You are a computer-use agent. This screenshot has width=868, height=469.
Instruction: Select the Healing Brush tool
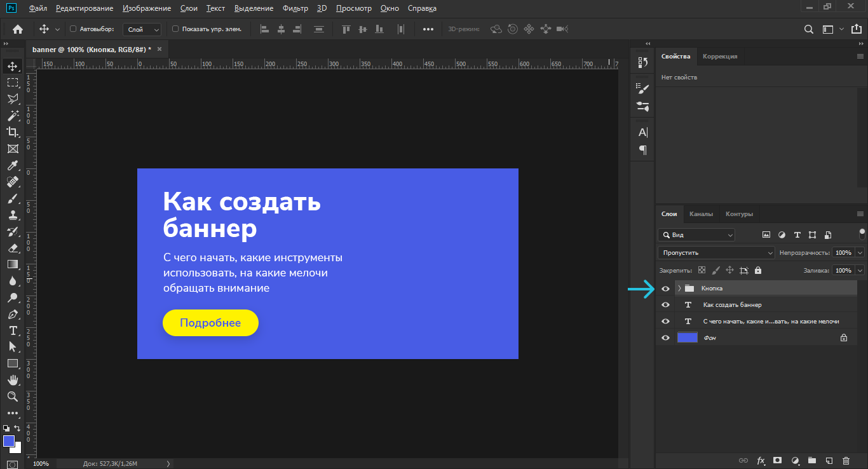click(12, 182)
